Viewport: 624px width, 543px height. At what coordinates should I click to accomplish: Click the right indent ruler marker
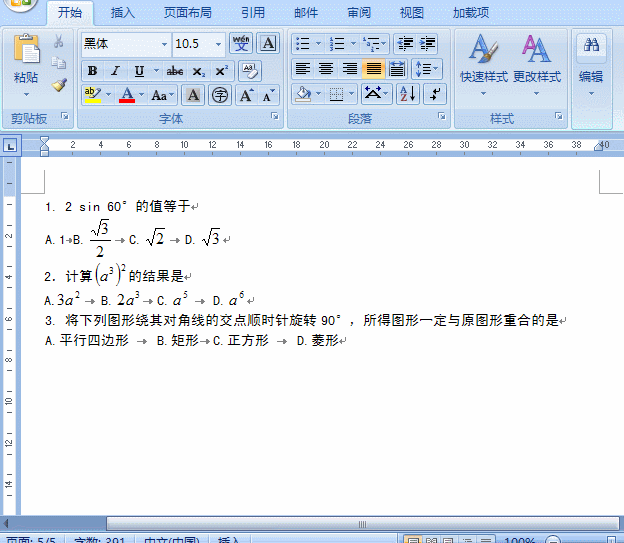click(x=598, y=146)
